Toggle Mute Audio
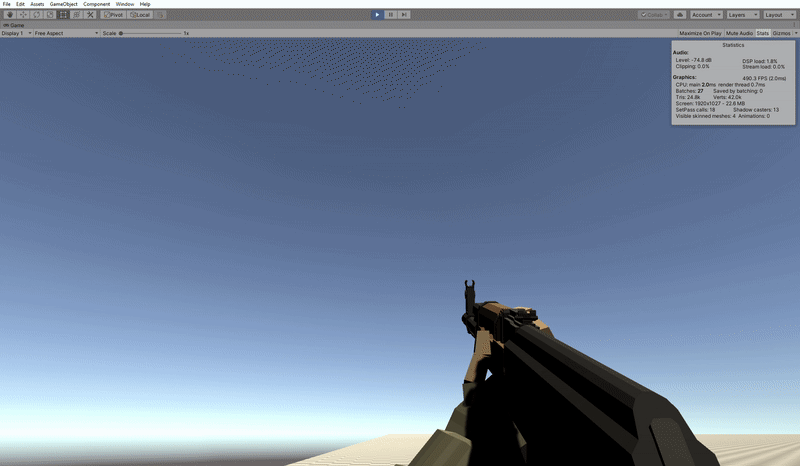This screenshot has height=466, width=800. [x=739, y=33]
